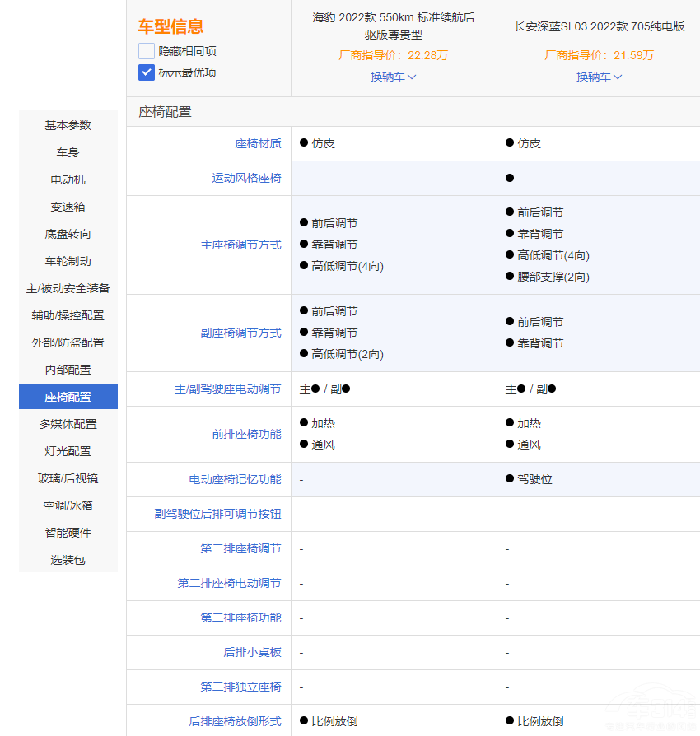Jump to 电动机 section
Screen dimensions: 700x736
[68, 179]
